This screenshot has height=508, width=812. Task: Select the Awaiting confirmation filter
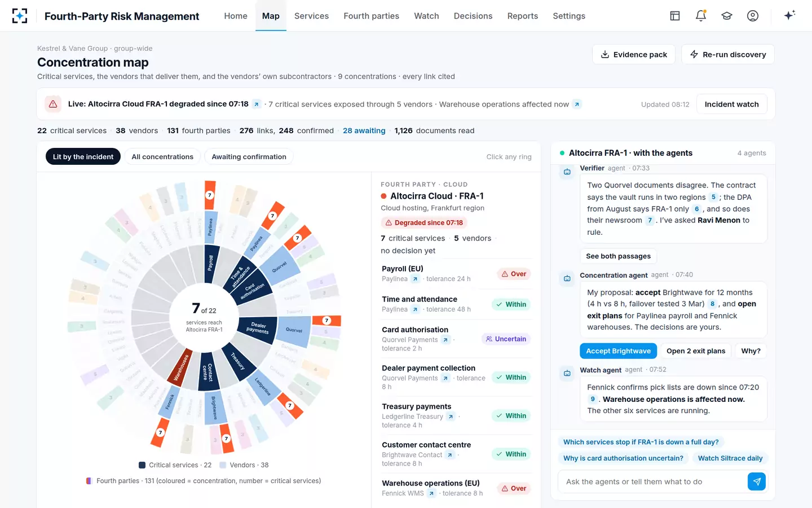tap(249, 157)
